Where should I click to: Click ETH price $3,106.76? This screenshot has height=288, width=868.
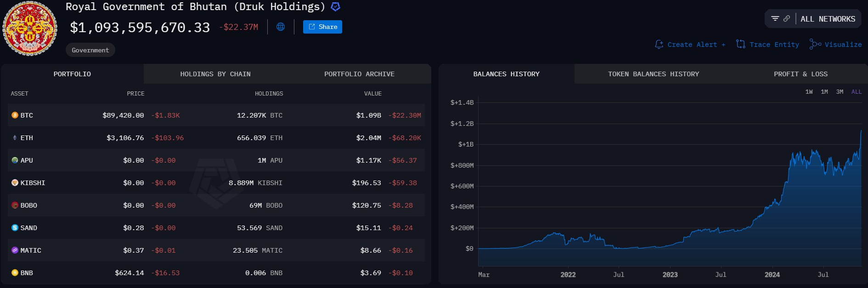(x=125, y=138)
